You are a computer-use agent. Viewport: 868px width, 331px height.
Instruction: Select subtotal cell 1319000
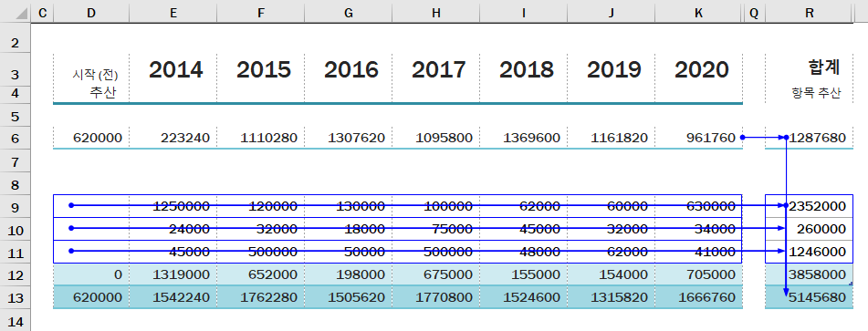(x=173, y=274)
